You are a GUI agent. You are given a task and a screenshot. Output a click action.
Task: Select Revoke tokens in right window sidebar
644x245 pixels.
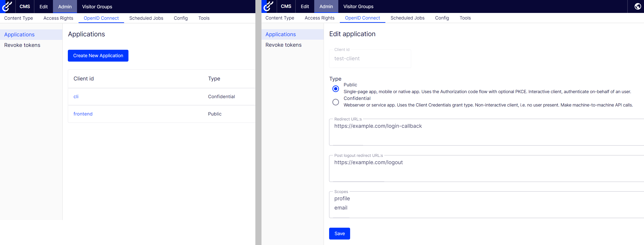[x=283, y=45]
